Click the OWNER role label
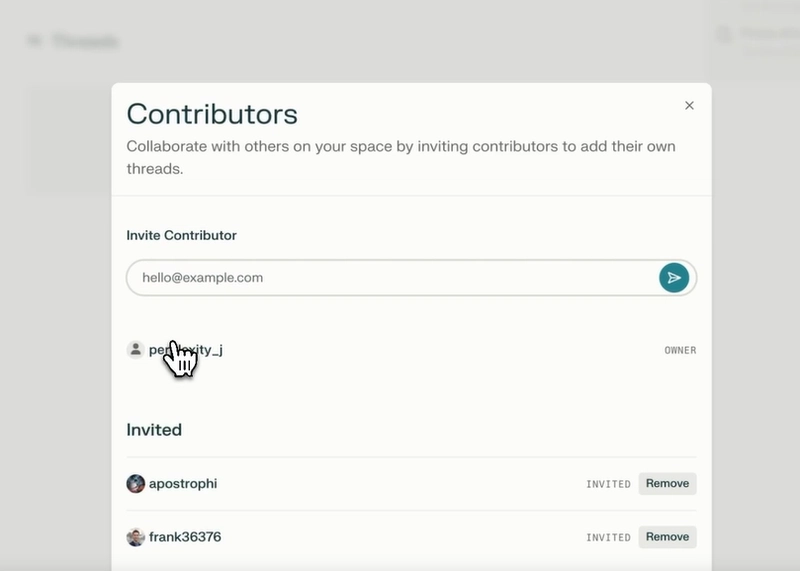The width and height of the screenshot is (800, 571). pos(680,350)
